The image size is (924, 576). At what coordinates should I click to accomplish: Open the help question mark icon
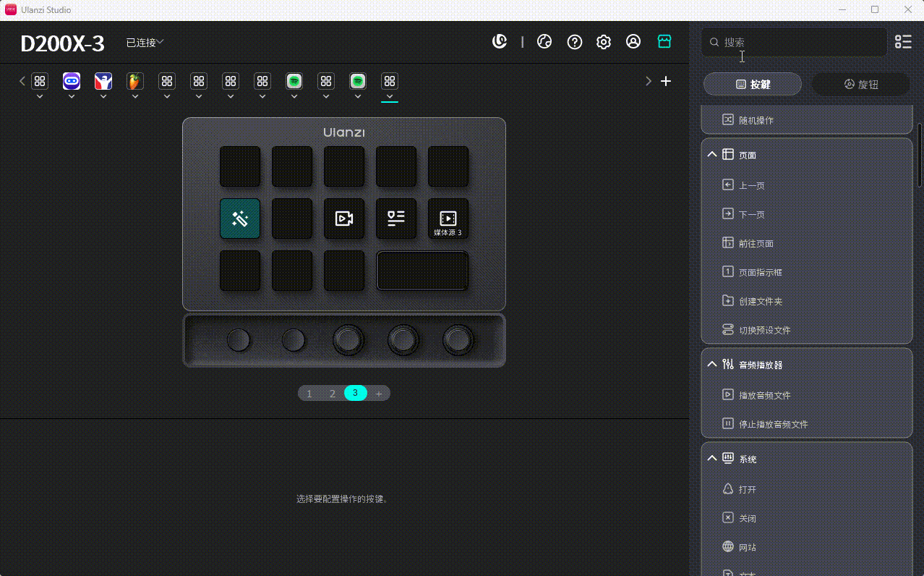coord(575,42)
